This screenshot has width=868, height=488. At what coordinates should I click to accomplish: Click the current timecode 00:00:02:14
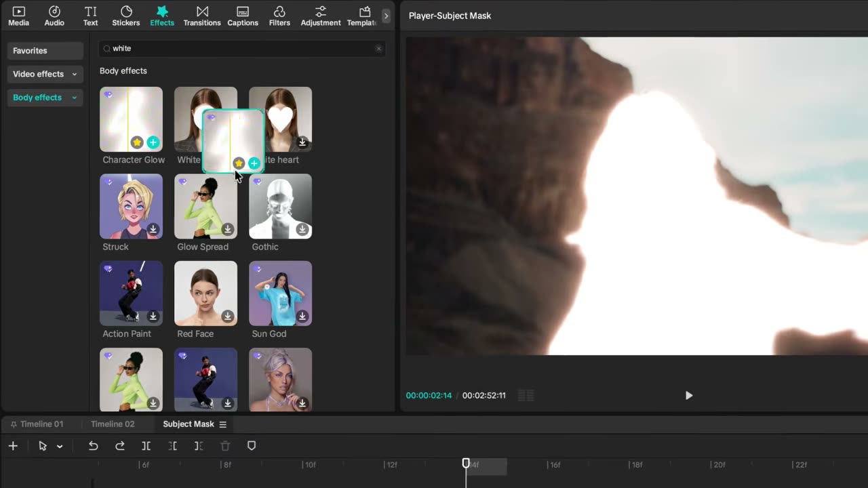click(429, 395)
